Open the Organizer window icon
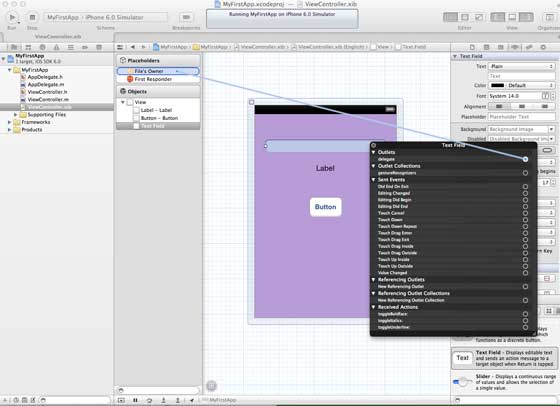This screenshot has height=406, width=560. (x=549, y=17)
